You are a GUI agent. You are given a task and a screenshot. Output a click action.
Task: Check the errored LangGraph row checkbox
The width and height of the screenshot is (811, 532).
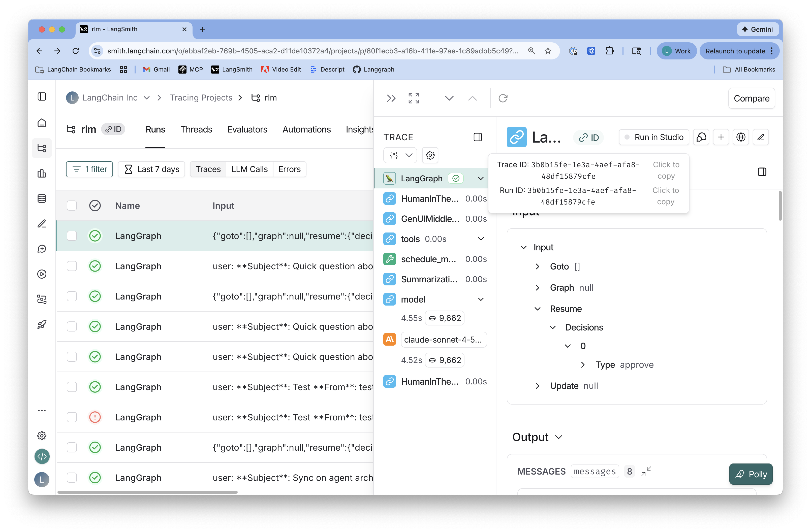pos(72,417)
